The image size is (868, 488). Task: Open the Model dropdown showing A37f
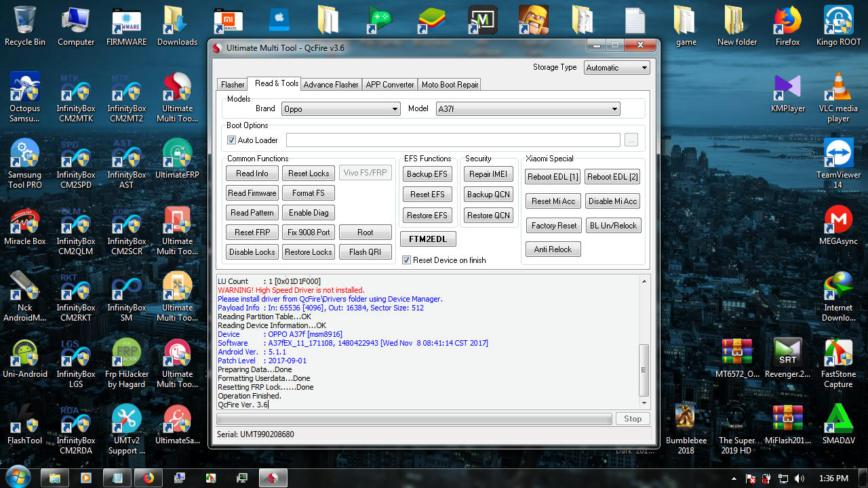(x=528, y=108)
